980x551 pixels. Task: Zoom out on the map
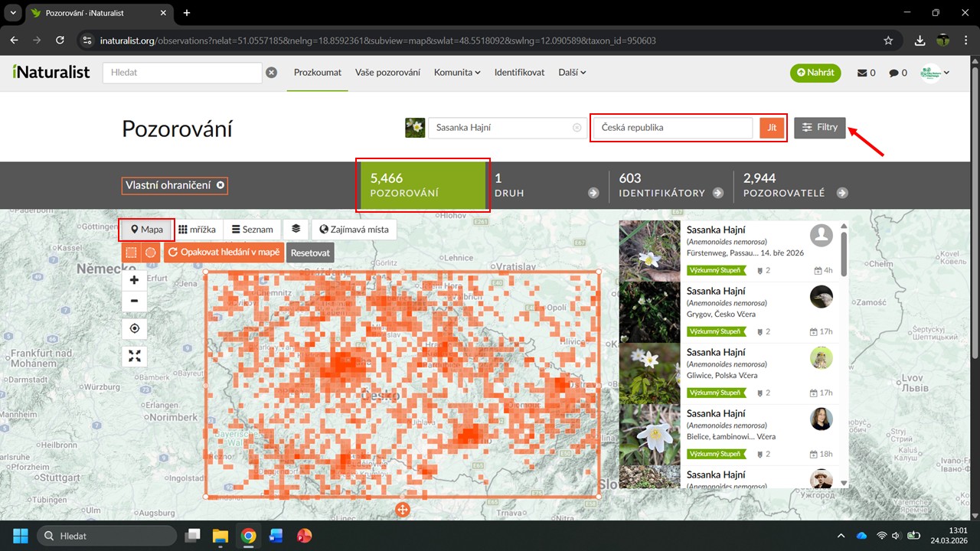pos(134,301)
